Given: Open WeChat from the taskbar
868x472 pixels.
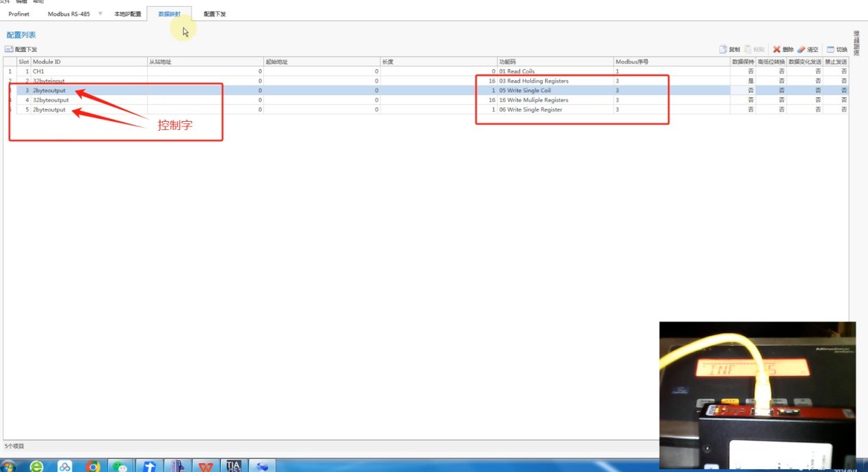Looking at the screenshot, I should pos(120,467).
